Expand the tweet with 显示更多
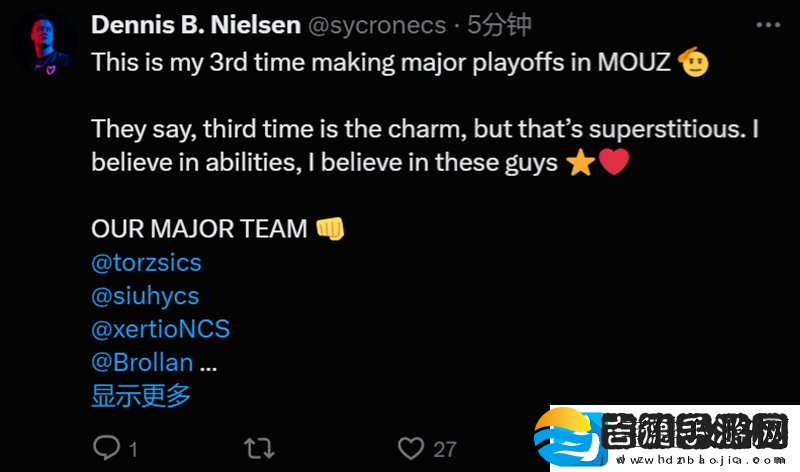The image size is (800, 472). [141, 395]
